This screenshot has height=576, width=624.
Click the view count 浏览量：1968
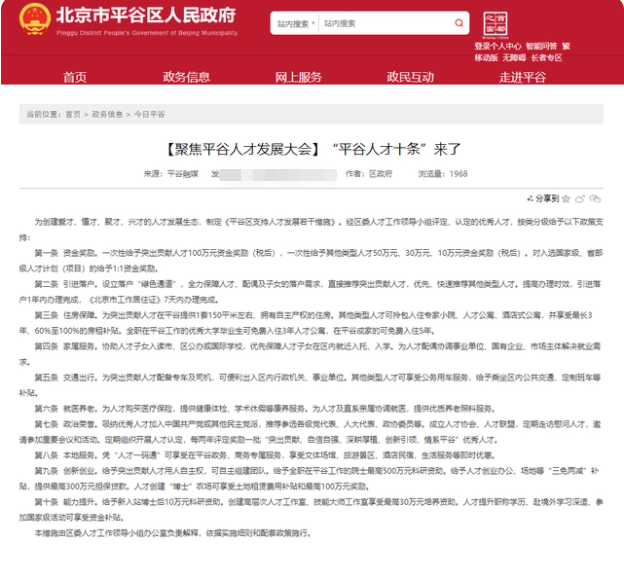(x=443, y=174)
